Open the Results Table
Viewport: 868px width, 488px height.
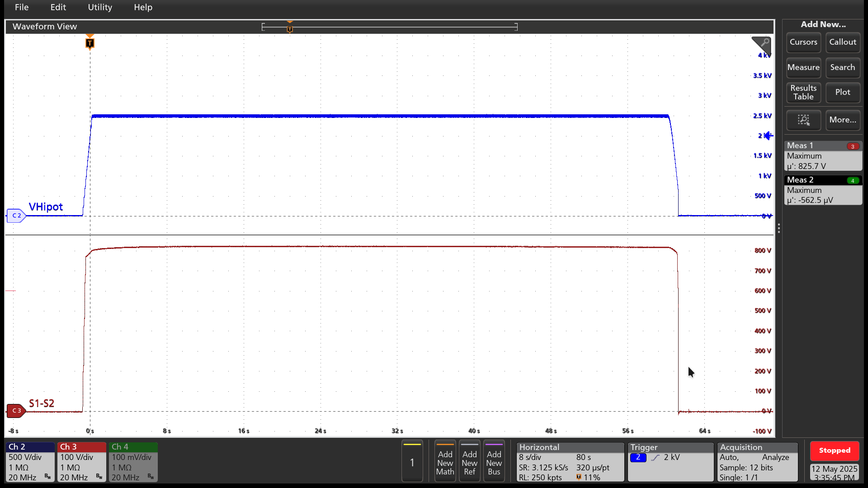(x=803, y=92)
